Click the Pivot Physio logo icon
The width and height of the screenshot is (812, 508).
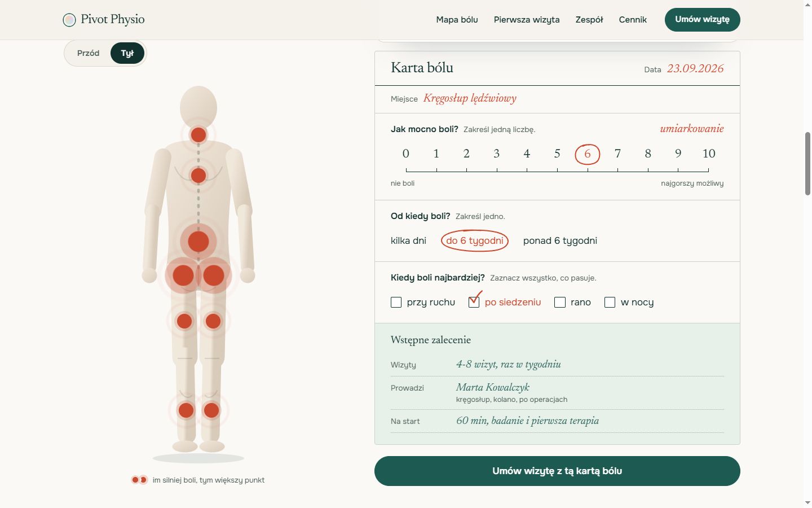point(69,20)
